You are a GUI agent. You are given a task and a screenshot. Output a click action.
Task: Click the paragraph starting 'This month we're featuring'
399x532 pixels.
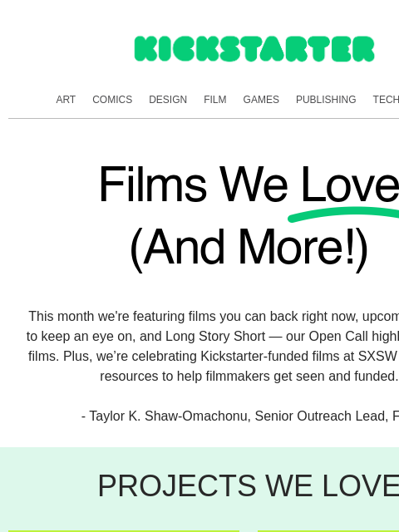click(213, 346)
